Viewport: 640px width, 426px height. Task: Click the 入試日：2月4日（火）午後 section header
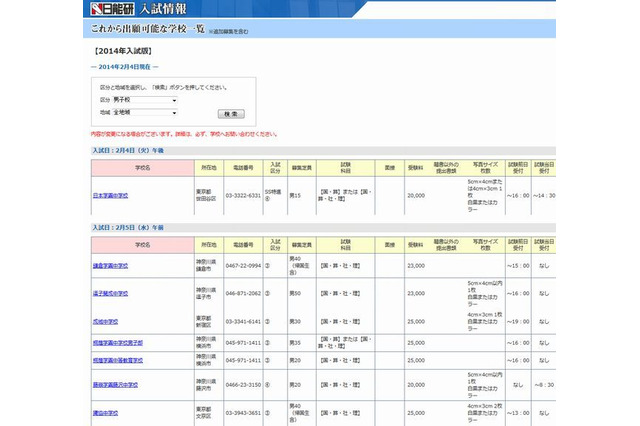tap(128, 151)
